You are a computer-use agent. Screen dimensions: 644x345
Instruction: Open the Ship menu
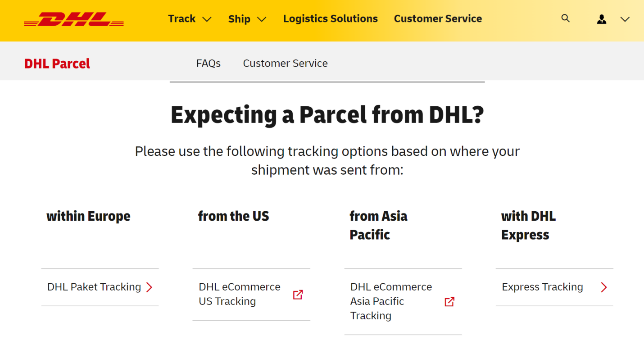click(239, 19)
